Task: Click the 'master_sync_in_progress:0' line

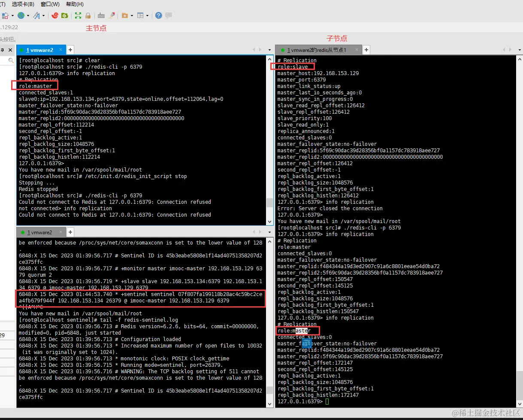Action: [315, 99]
